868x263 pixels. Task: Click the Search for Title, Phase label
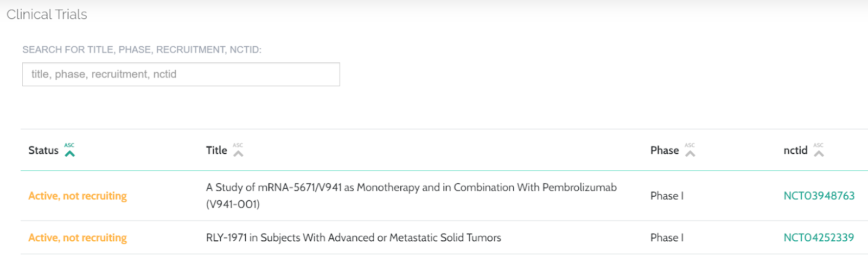pyautogui.click(x=142, y=50)
